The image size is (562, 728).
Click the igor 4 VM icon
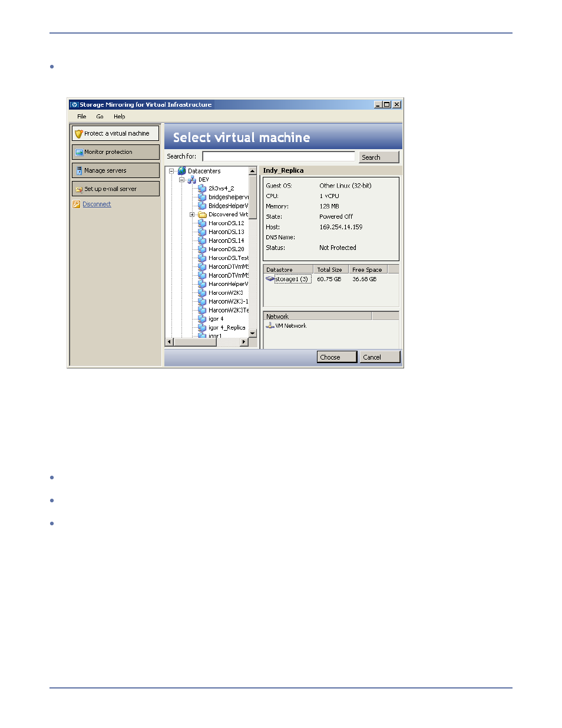click(202, 318)
